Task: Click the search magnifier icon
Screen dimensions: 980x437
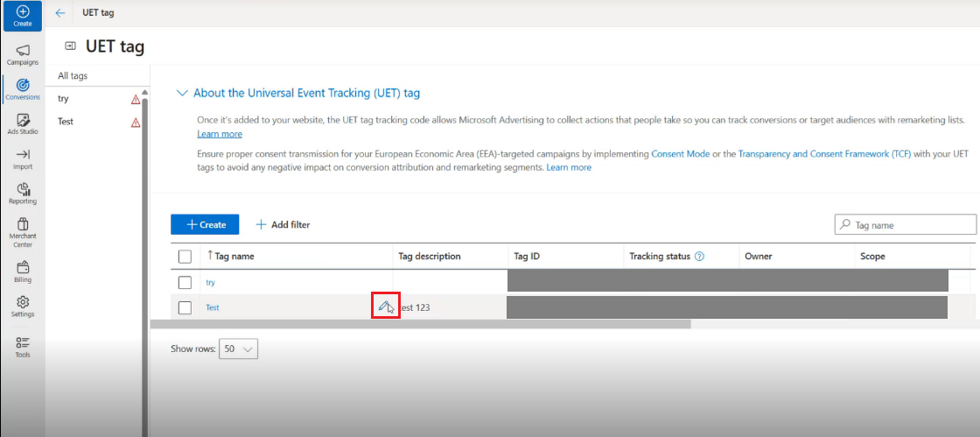Action: (845, 224)
